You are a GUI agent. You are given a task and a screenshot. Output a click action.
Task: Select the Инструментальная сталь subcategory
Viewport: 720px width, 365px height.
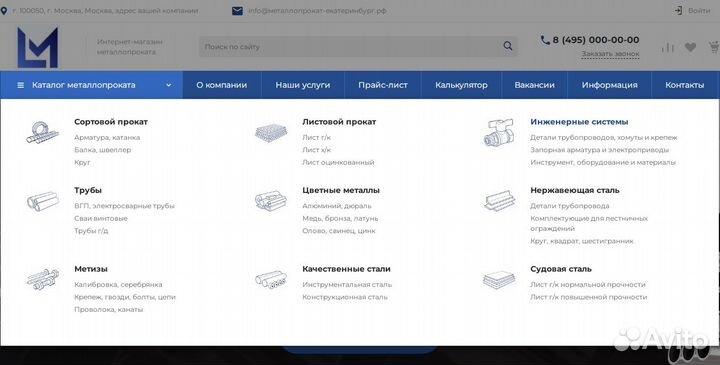(347, 285)
